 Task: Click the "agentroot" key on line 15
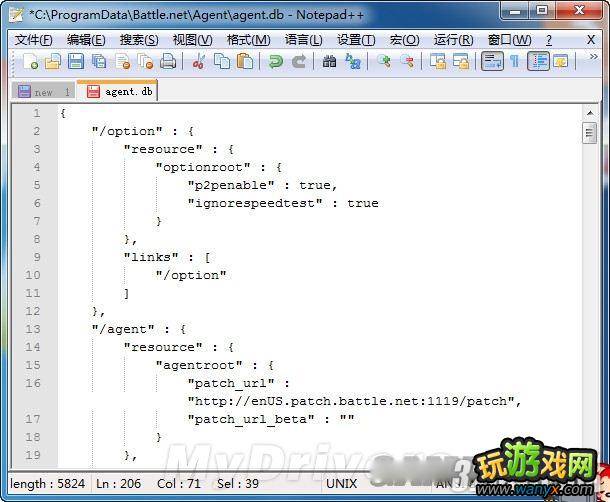point(199,365)
